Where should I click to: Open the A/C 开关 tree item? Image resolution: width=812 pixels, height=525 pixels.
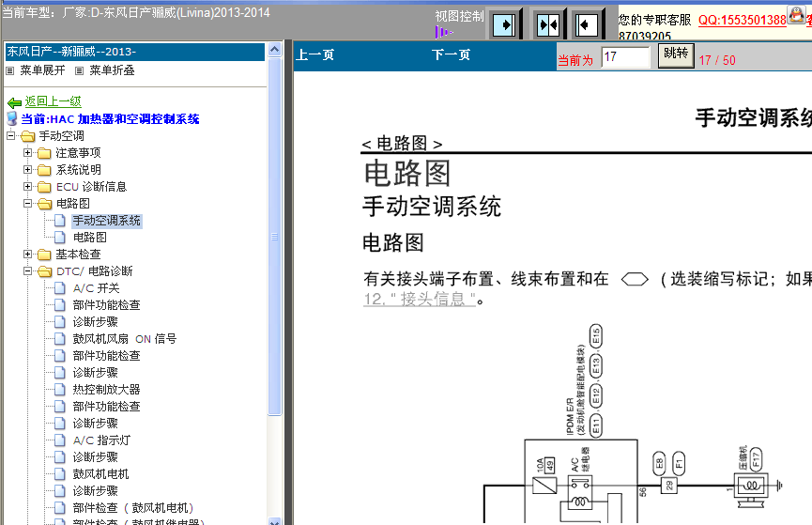[97, 288]
